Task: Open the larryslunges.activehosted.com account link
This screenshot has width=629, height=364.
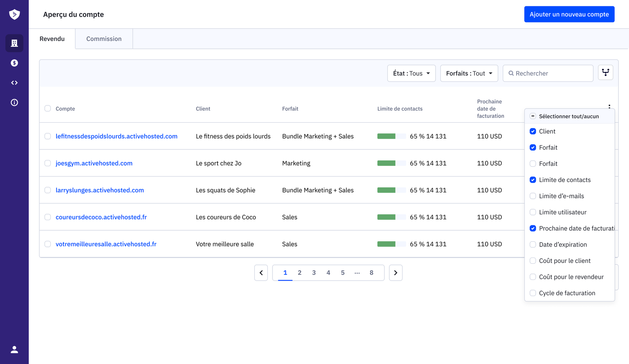Action: point(100,190)
